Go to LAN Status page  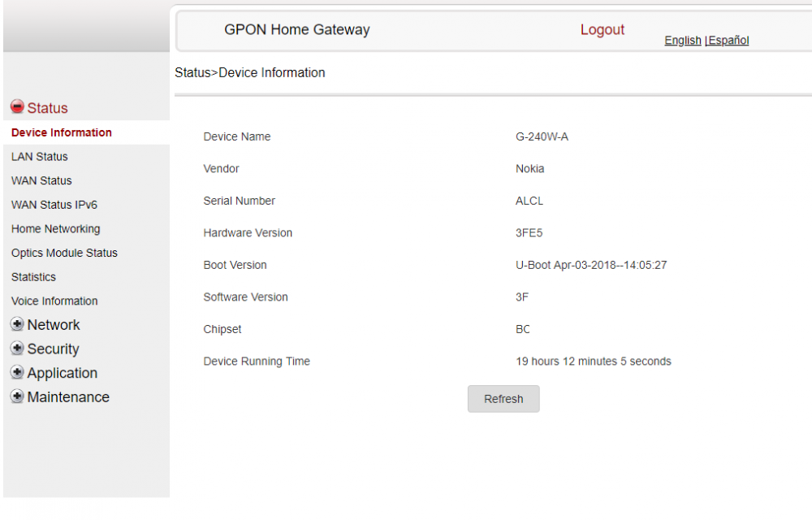pyautogui.click(x=40, y=157)
